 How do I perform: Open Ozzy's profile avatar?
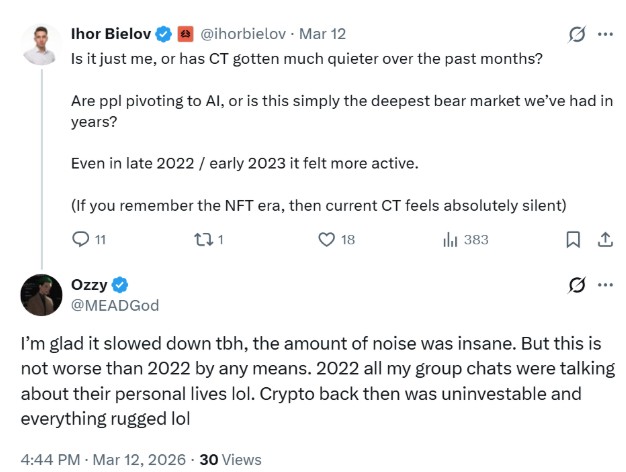click(x=41, y=295)
